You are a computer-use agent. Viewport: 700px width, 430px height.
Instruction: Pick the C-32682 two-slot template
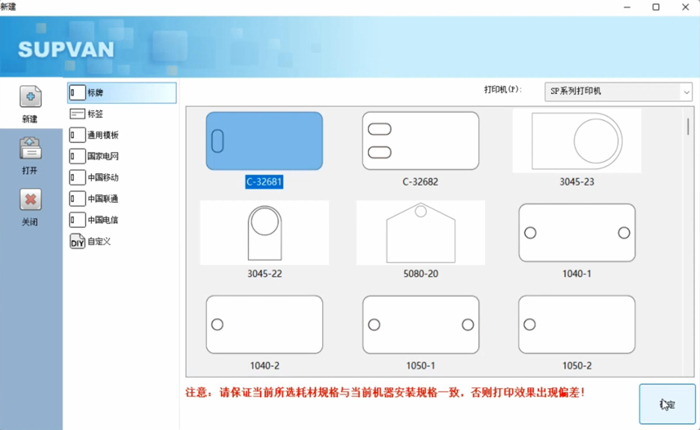pyautogui.click(x=420, y=141)
